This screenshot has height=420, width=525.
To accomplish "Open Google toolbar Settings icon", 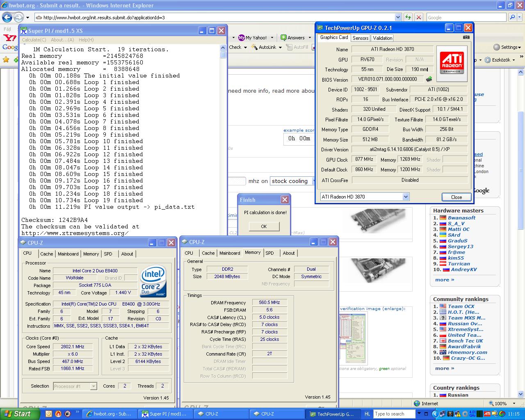I will pos(497,47).
